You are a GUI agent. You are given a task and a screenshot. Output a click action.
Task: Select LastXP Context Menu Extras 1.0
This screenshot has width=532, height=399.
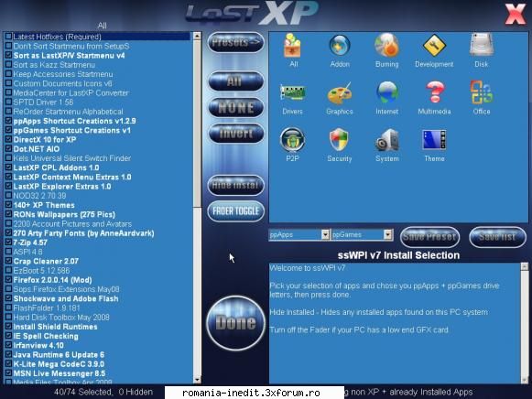72,177
